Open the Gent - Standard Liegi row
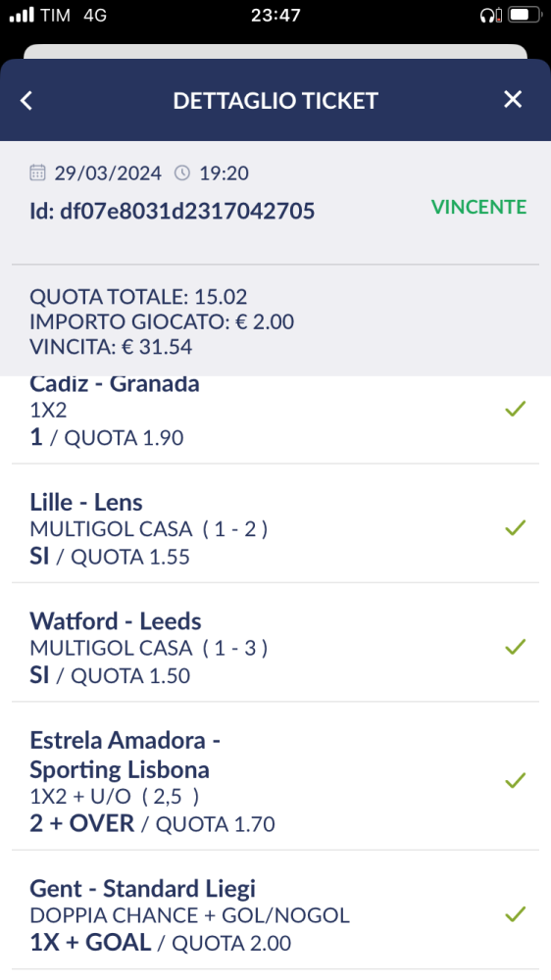The image size is (551, 980). (x=275, y=915)
